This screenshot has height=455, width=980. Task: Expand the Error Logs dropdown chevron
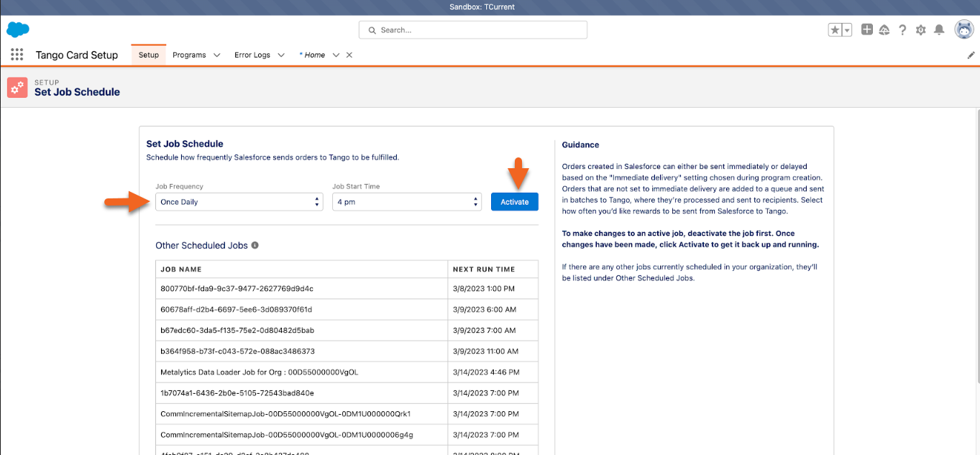281,55
